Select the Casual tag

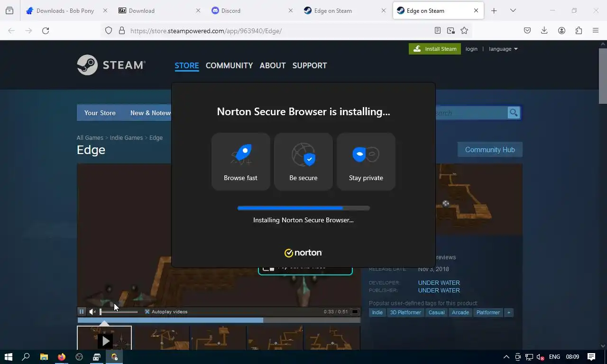coord(436,312)
